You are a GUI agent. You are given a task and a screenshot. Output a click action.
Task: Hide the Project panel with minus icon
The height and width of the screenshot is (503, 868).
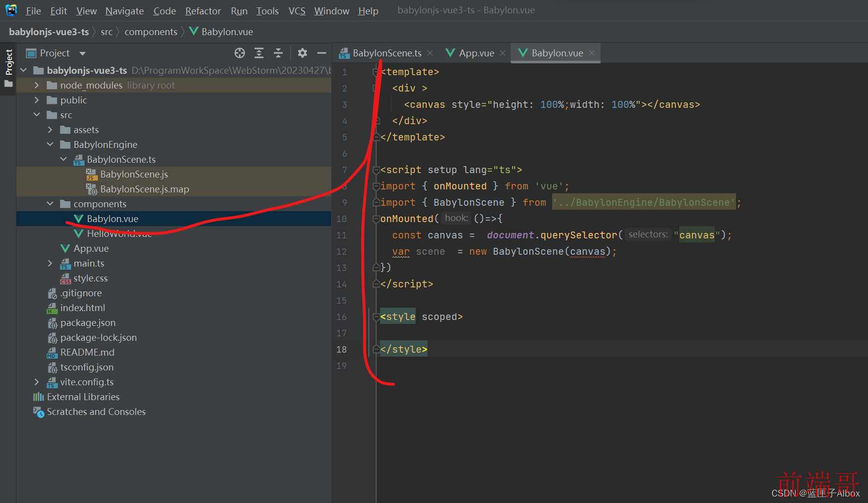[x=322, y=53]
